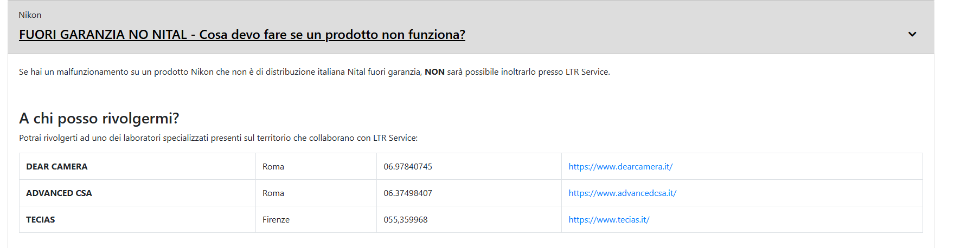This screenshot has height=248, width=980.
Task: Click the word Nital in the first paragraph
Action: 356,72
